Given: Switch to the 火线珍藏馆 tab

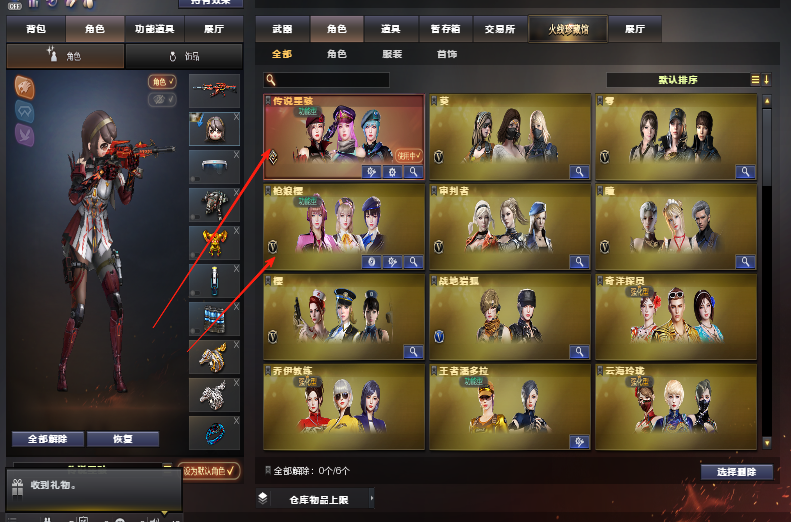Looking at the screenshot, I should coord(568,29).
